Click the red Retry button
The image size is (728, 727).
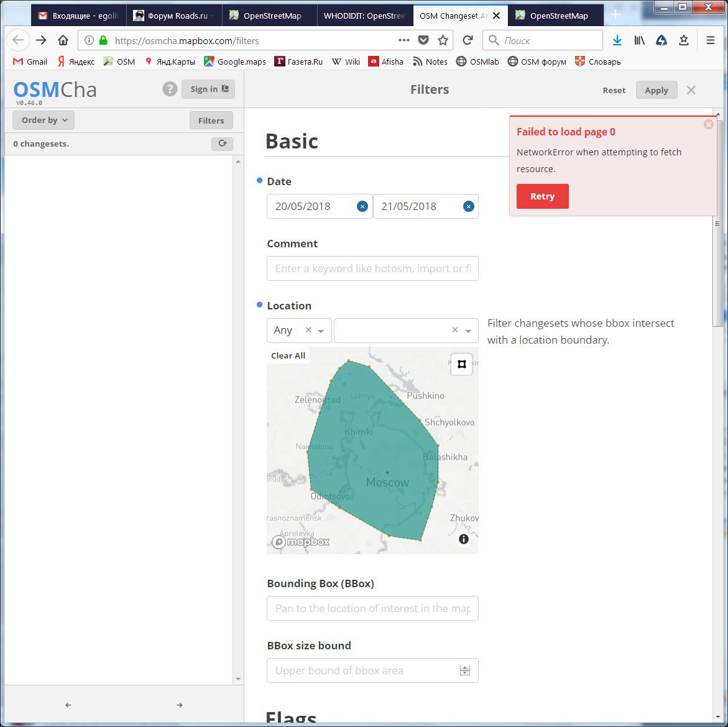[x=542, y=196]
